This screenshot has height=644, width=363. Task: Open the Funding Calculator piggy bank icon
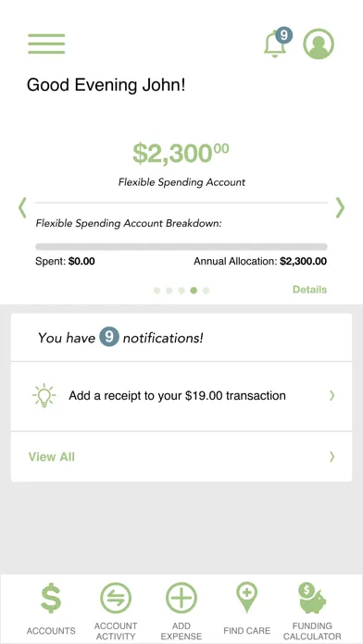click(x=312, y=598)
